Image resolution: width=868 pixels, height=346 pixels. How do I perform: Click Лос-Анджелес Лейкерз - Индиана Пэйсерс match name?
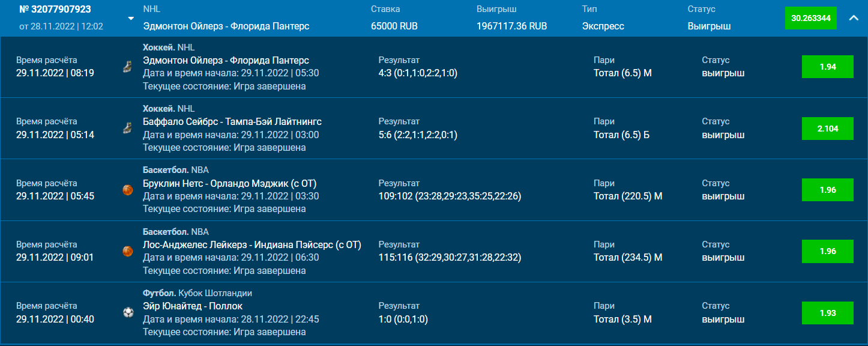[x=252, y=244]
